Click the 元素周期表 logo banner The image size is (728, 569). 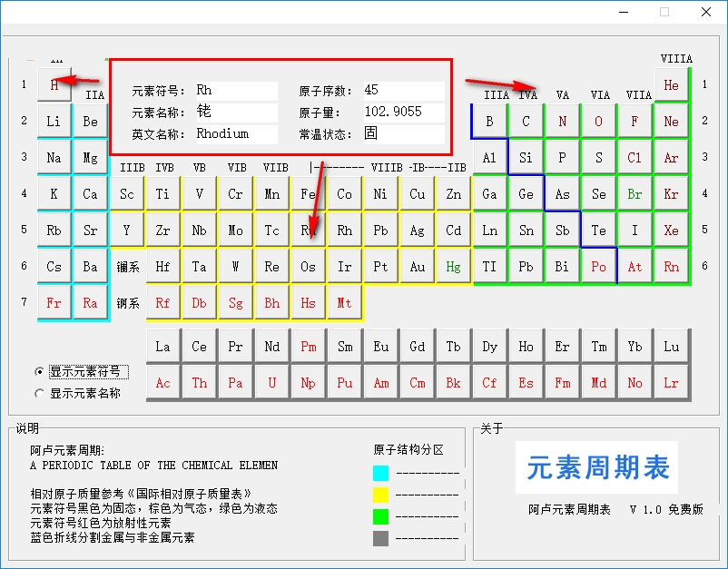tap(596, 467)
